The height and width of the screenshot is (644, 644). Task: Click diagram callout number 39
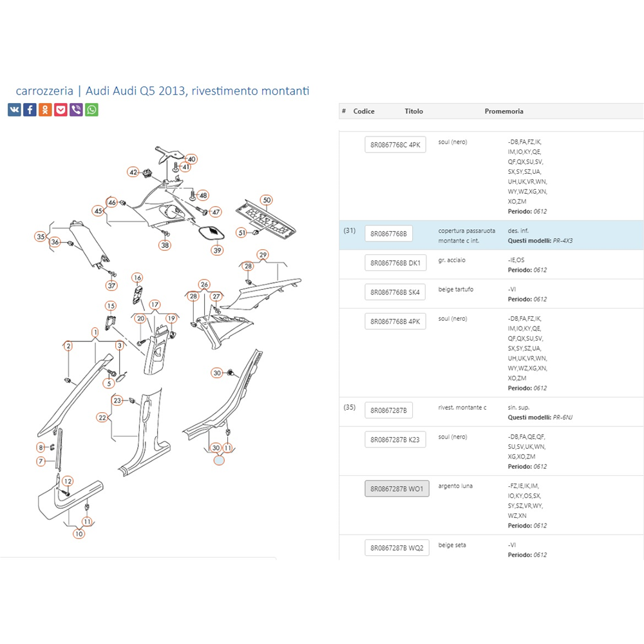click(x=217, y=250)
